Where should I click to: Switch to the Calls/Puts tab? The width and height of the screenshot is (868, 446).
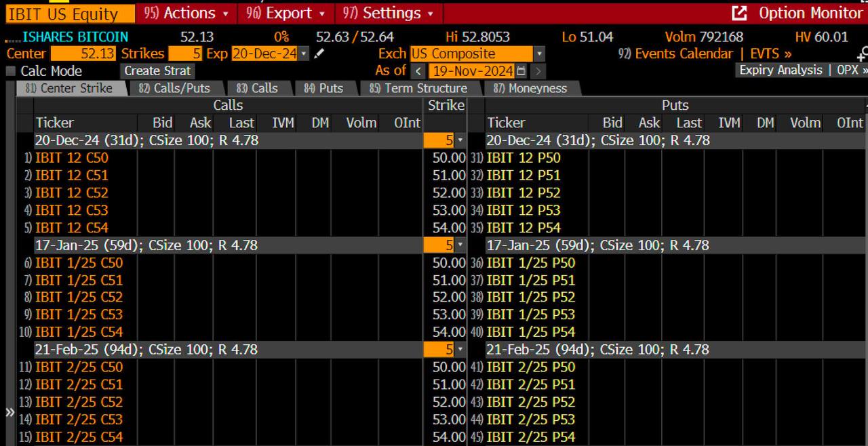[x=174, y=88]
